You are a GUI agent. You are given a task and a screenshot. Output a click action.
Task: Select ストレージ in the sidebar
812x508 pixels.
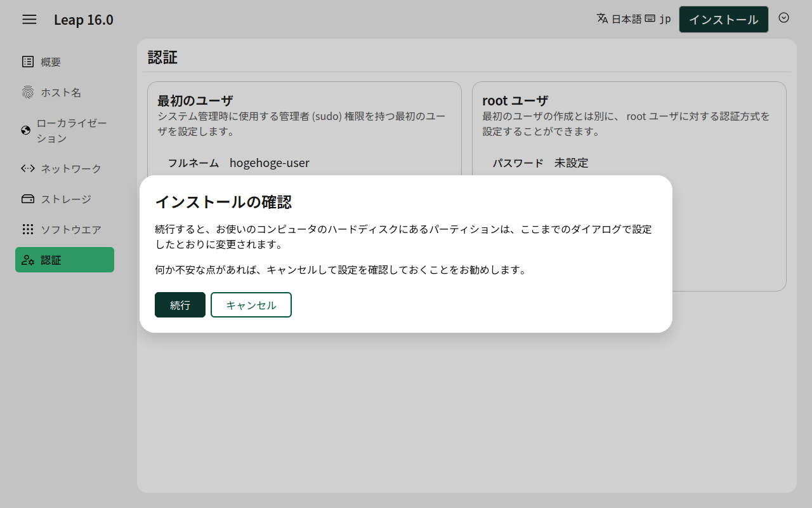[x=65, y=199]
